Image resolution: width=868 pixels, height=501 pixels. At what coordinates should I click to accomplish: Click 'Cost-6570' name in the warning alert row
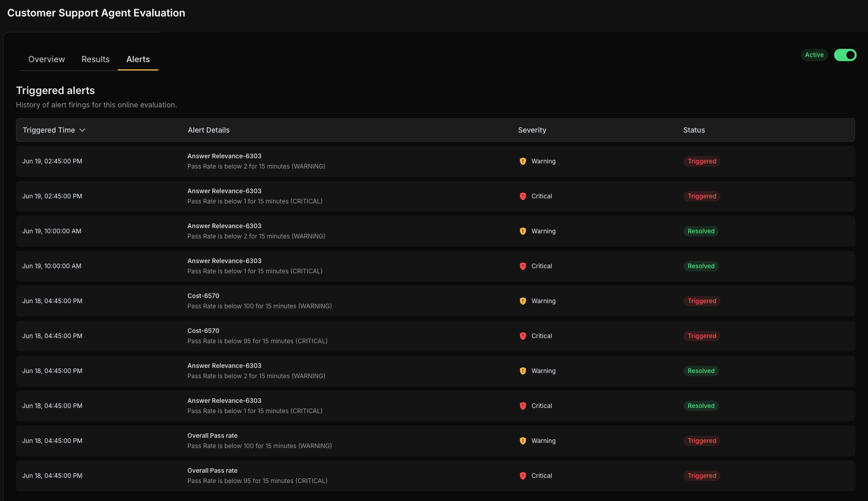[x=204, y=296]
